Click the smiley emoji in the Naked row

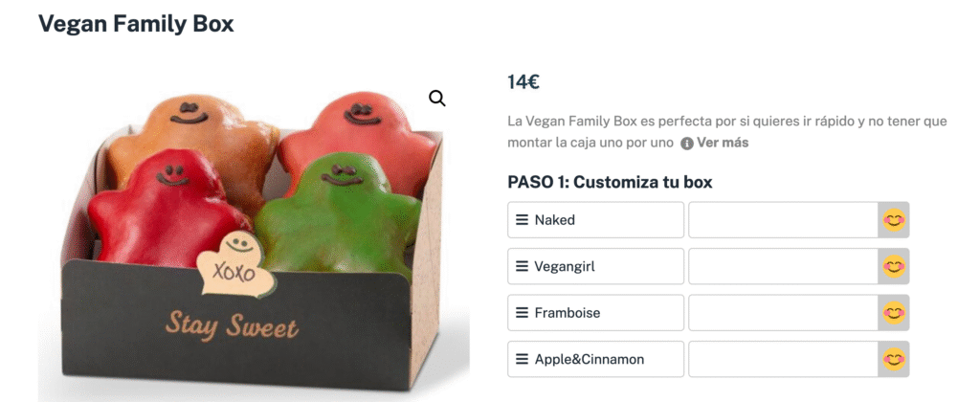[894, 220]
